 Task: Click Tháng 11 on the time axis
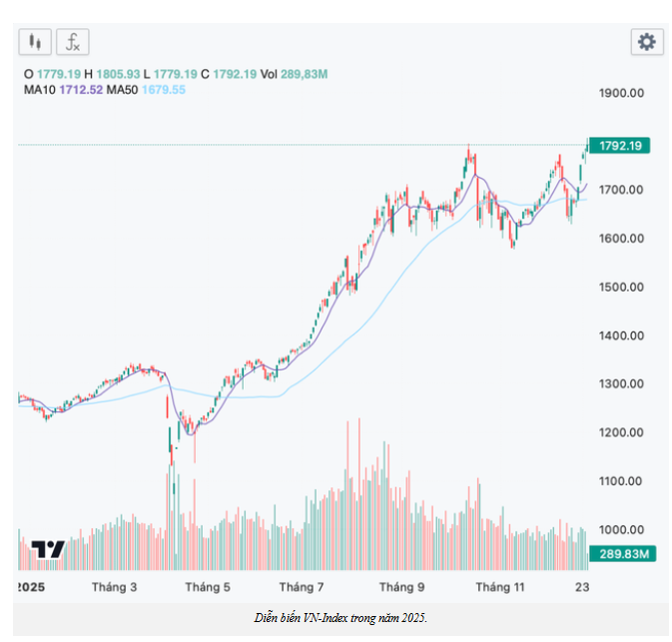point(499,587)
